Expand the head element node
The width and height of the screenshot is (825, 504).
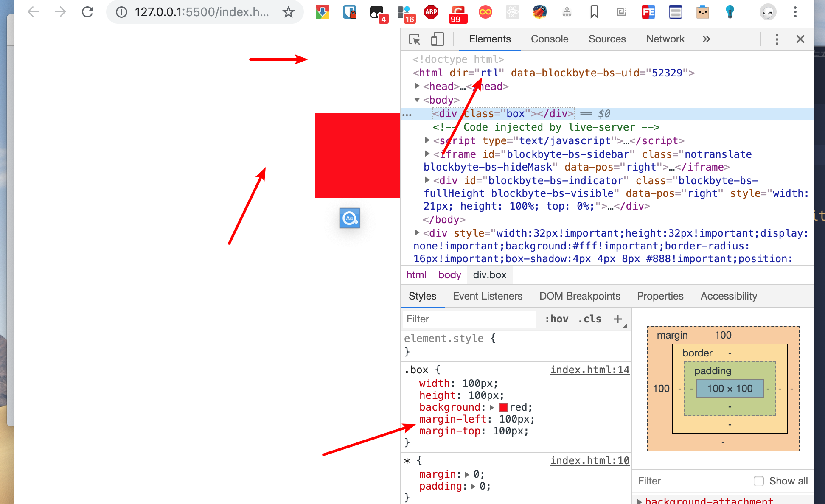(417, 86)
